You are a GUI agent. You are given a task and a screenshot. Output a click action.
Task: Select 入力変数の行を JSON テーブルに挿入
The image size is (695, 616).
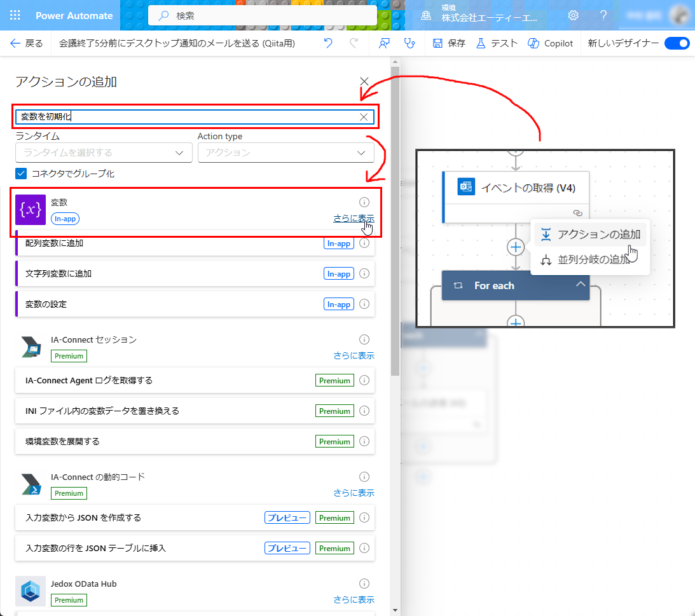195,548
